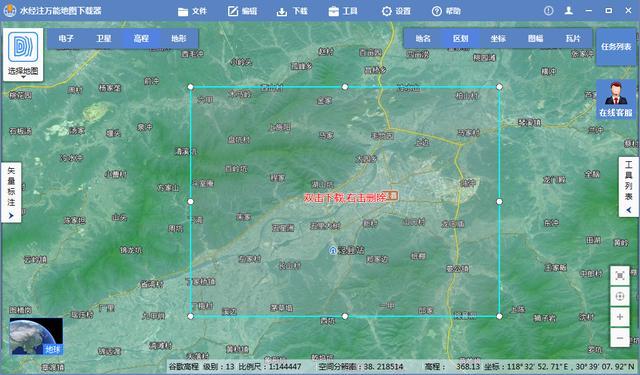Click the download tray icon beside 下载
The height and width of the screenshot is (375, 640).
point(282,11)
